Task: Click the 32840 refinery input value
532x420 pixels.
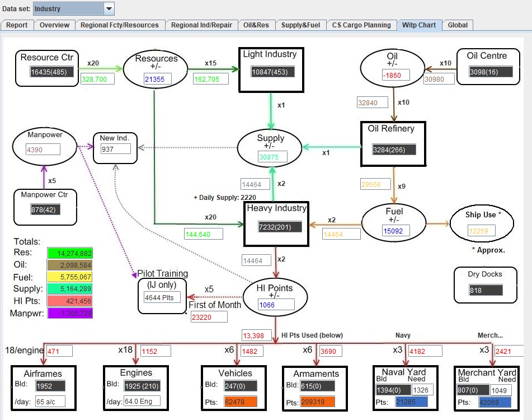Action: coord(373,102)
